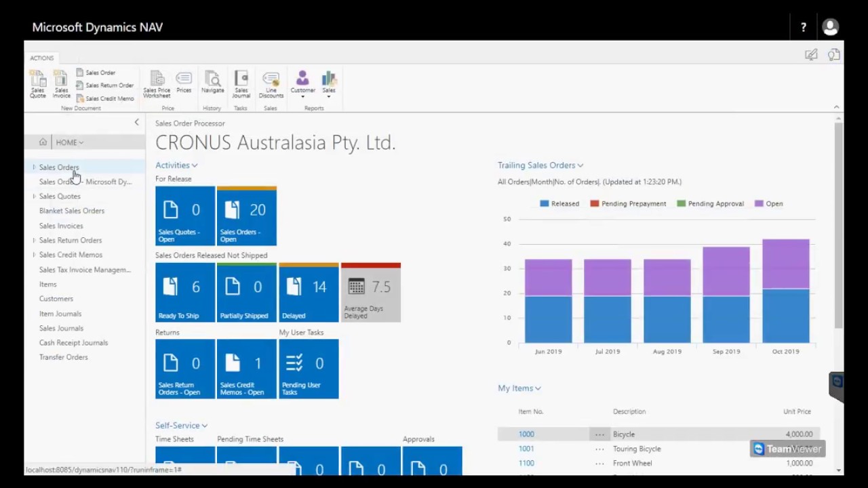Toggle the Released legend swatch
Screen dimensions: 868x488
544,203
